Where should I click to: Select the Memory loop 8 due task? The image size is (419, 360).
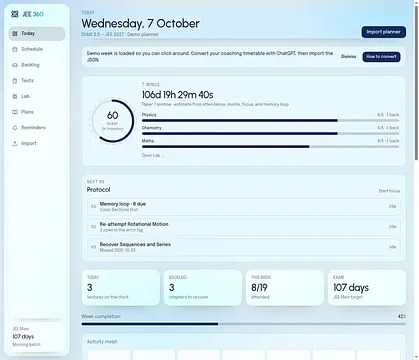pos(244,207)
